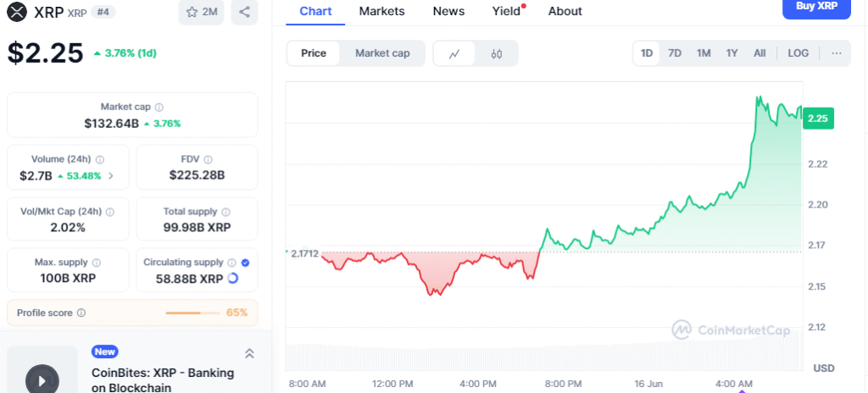Click the $2.25 price heading
The image size is (868, 393).
(x=46, y=53)
